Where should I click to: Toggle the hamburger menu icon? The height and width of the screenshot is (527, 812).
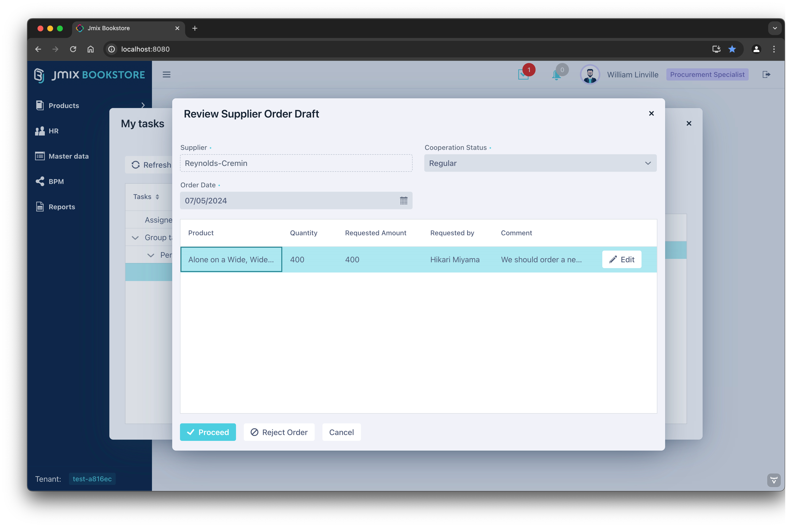coord(167,74)
